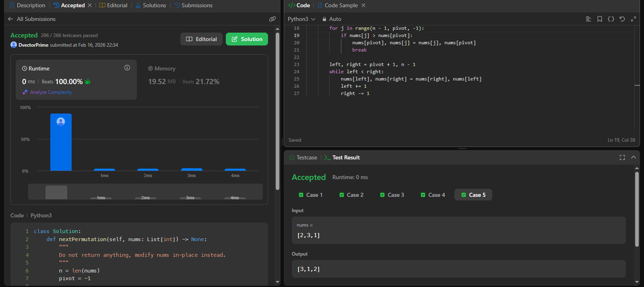Click the green Solution button
This screenshot has width=644, height=287.
tap(247, 39)
